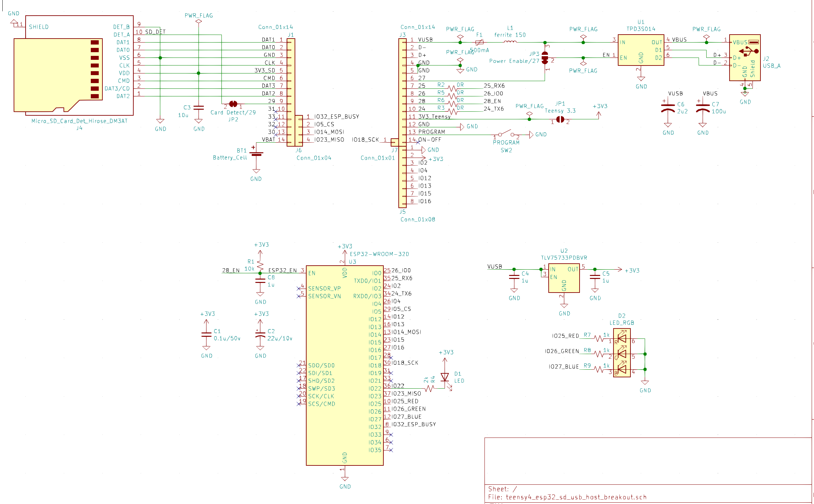814x504 pixels.
Task: Select the R2 zero-ohm resistor symbol
Action: [x=452, y=89]
